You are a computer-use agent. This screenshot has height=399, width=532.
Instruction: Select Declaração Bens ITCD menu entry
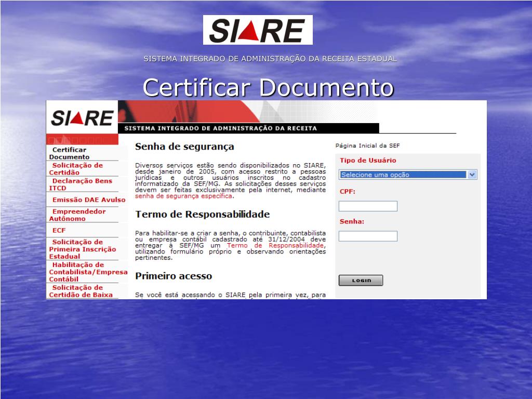81,184
